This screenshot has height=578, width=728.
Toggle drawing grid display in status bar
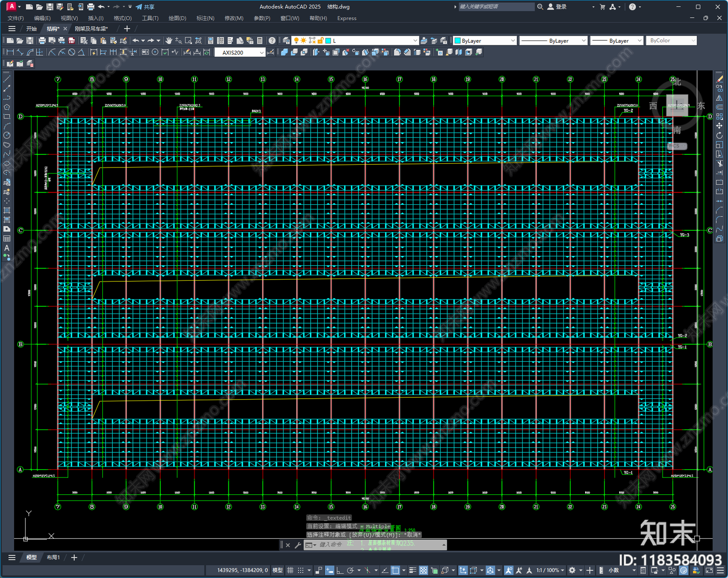(x=290, y=570)
